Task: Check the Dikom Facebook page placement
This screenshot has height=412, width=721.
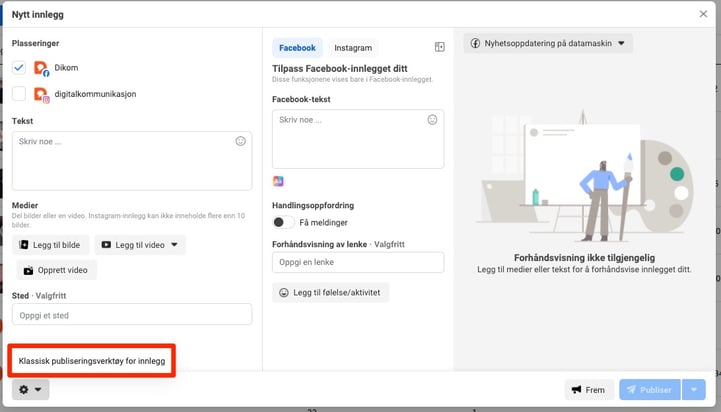Action: coord(19,68)
